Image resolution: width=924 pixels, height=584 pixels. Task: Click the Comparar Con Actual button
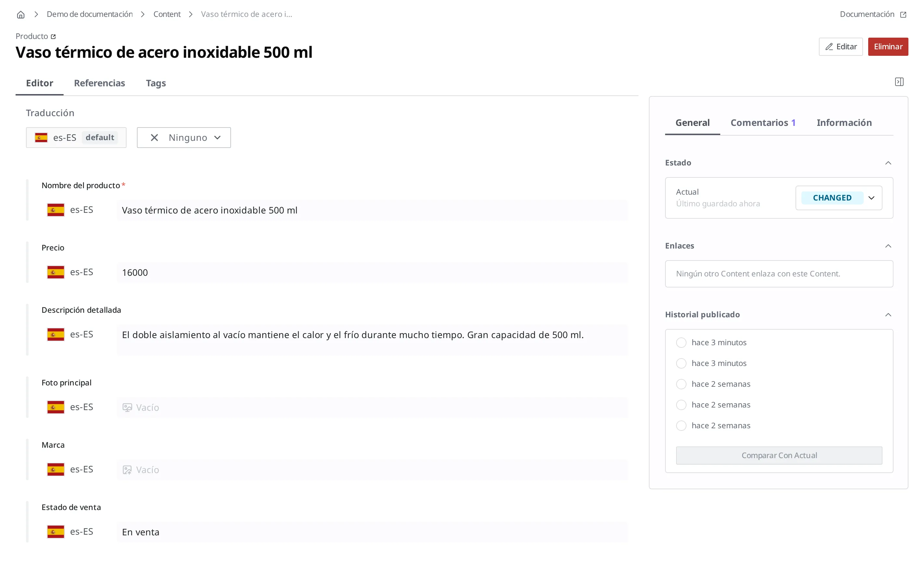pos(779,455)
